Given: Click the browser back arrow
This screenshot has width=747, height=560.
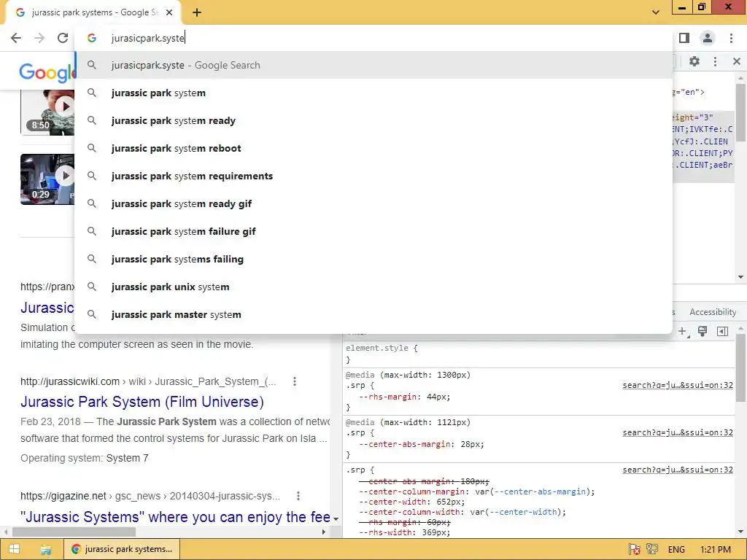Looking at the screenshot, I should 16,38.
